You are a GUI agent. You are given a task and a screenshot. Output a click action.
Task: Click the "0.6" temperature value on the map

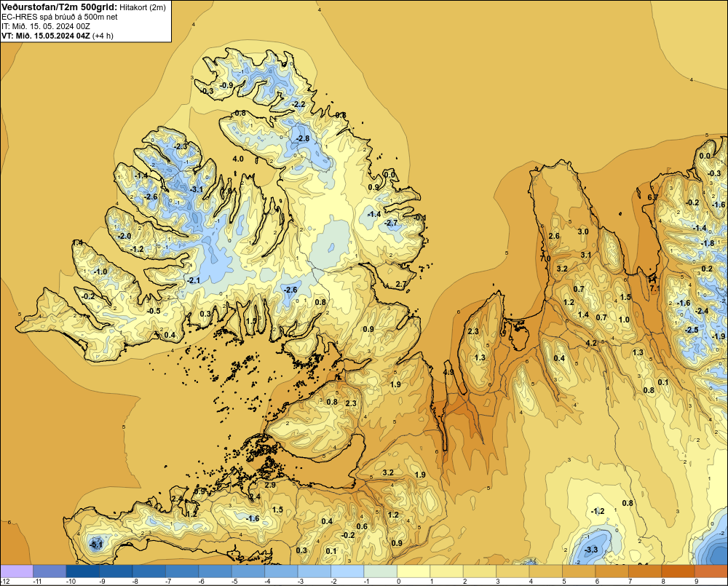[x=362, y=526]
